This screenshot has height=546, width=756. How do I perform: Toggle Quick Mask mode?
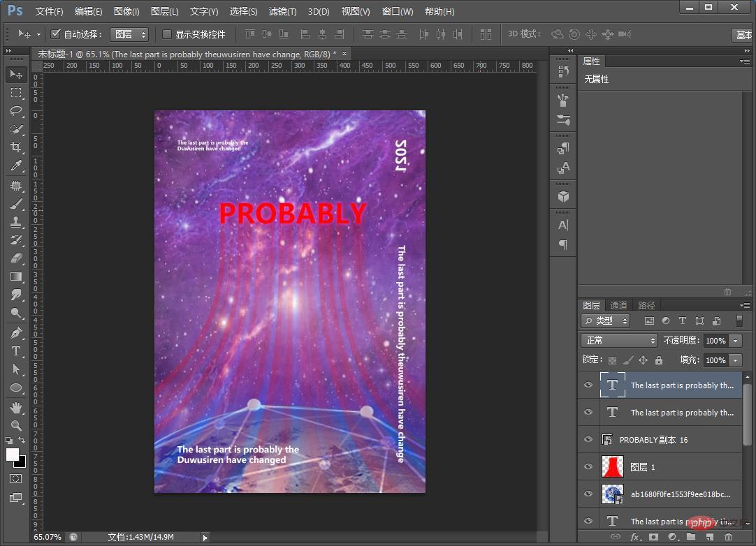16,479
